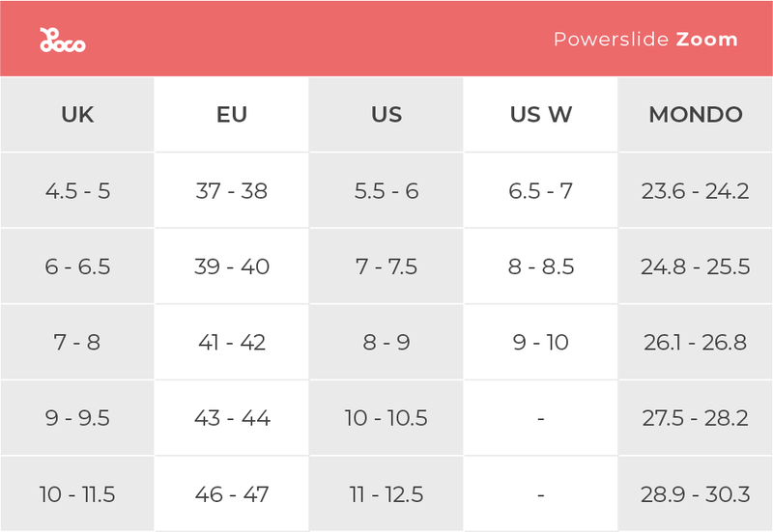The image size is (773, 532).
Task: Select the UK column header
Action: point(77,115)
